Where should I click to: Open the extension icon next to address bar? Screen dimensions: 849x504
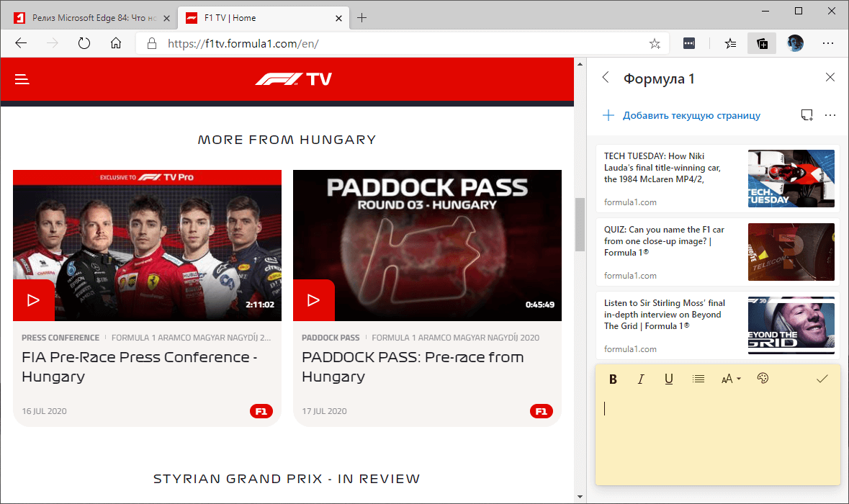[688, 43]
